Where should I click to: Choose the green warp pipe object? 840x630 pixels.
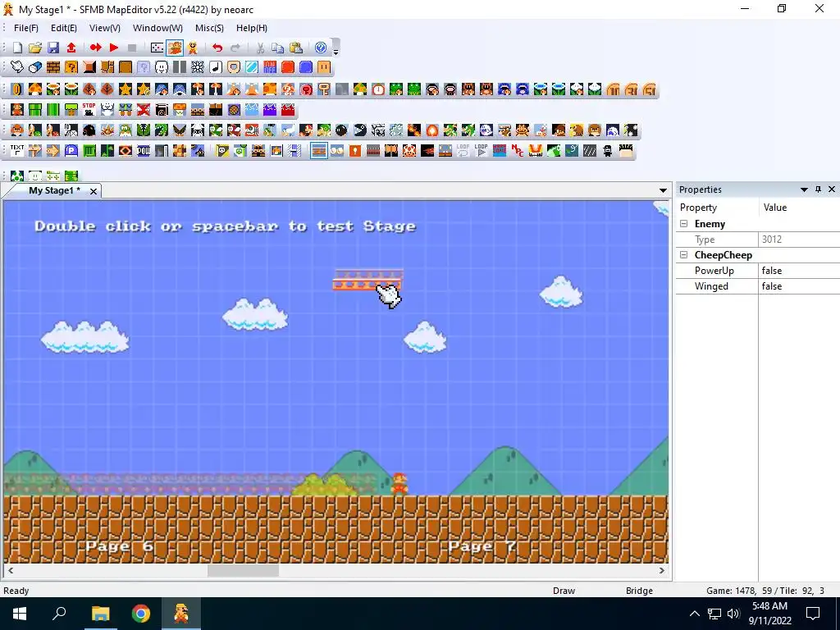point(35,110)
